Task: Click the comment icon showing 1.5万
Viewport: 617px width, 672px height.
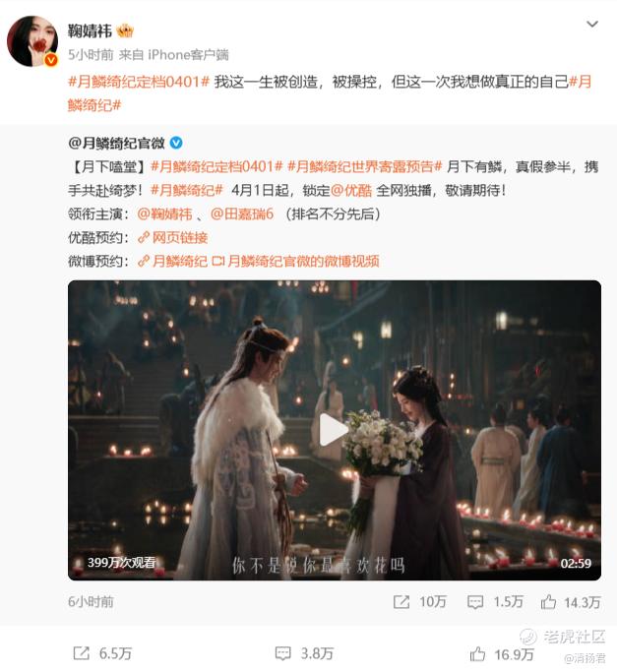Action: point(475,602)
